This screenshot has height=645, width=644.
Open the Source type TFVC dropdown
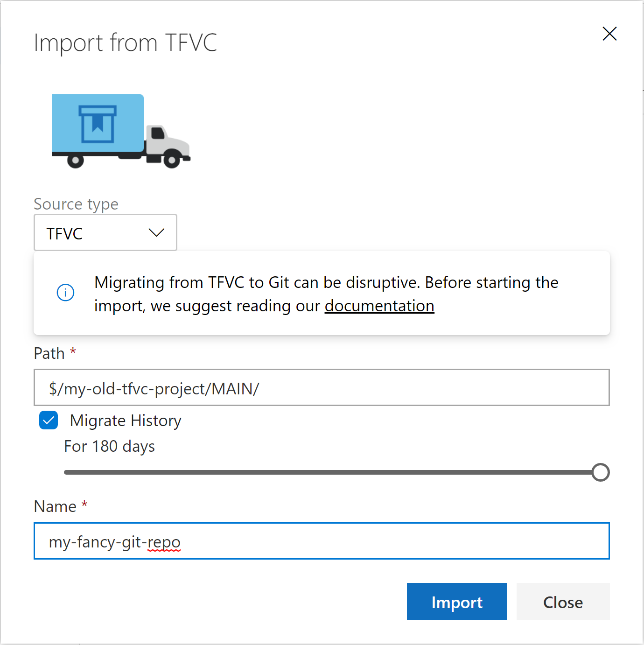pos(105,232)
